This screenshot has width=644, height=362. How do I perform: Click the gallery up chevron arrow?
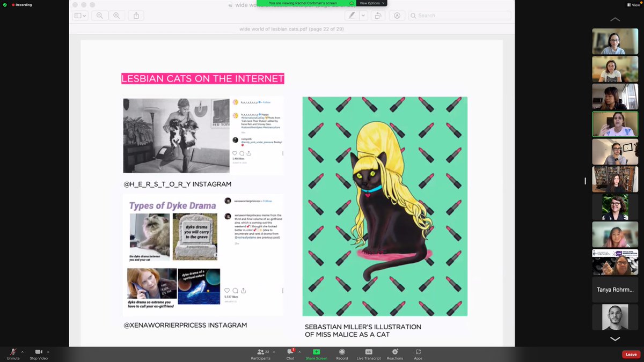[x=615, y=20]
